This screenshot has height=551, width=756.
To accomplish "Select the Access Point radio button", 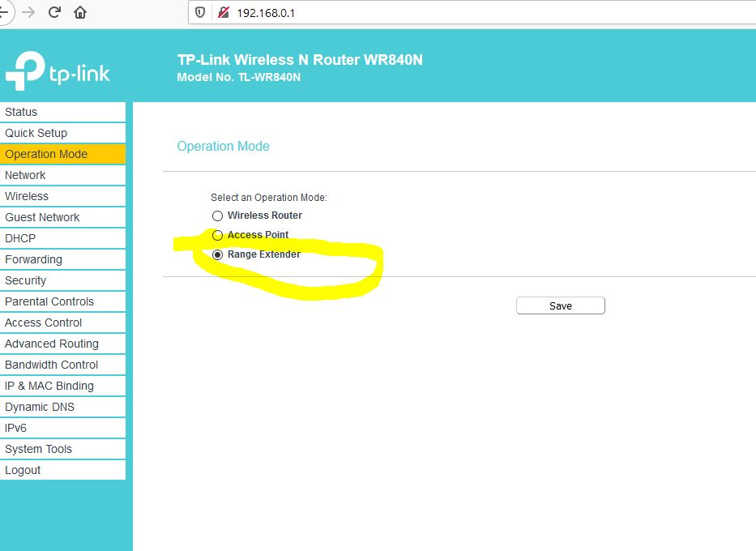I will (217, 235).
